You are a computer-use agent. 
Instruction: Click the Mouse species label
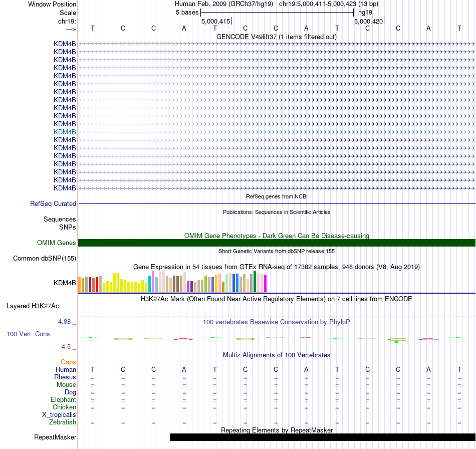[x=66, y=385]
